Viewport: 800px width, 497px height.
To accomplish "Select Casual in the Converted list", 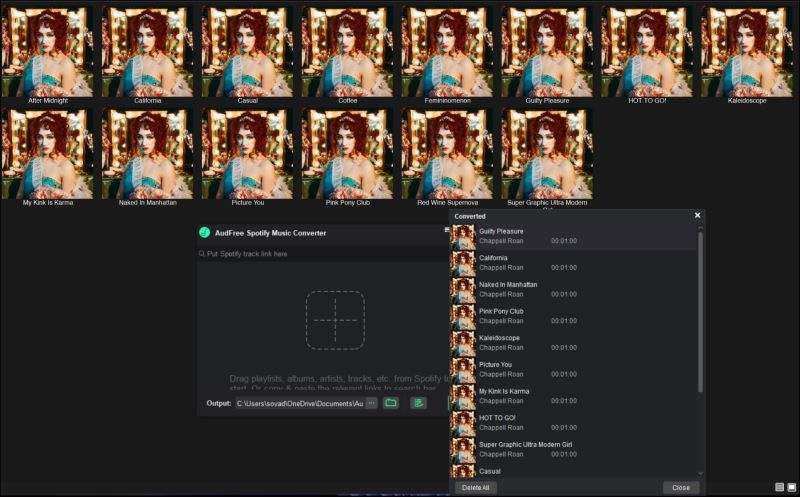I will (573, 471).
